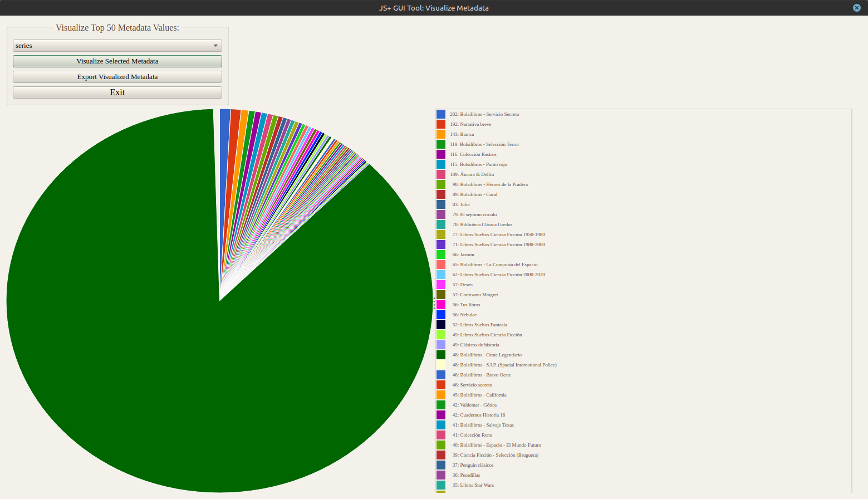
Task: Click swatch next to Libros Star Wars
Action: click(441, 485)
